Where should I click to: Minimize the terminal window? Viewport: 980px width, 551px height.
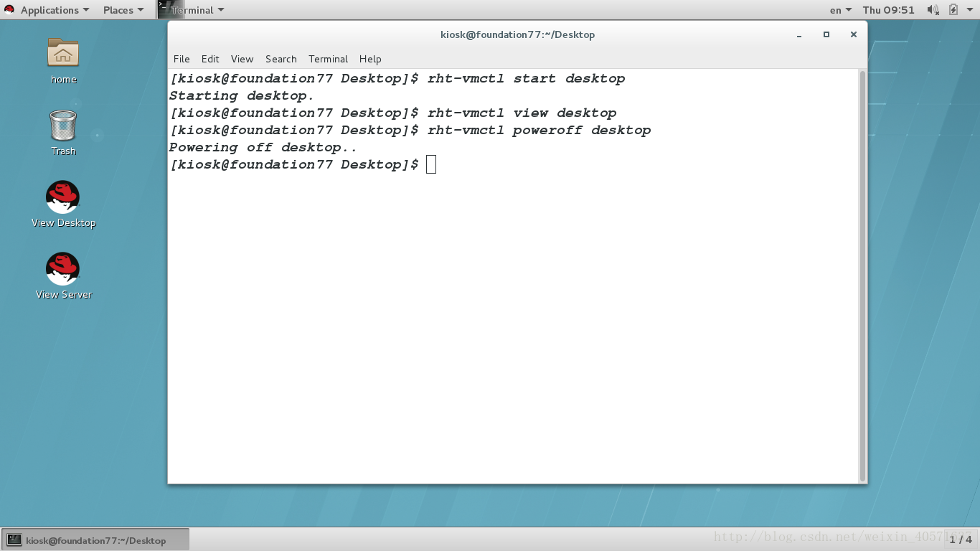(x=799, y=34)
